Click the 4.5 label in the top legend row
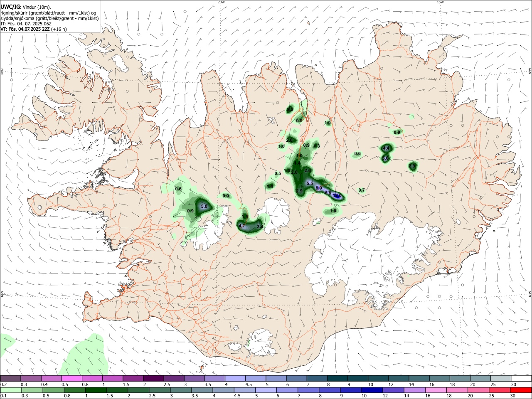 pyautogui.click(x=249, y=384)
